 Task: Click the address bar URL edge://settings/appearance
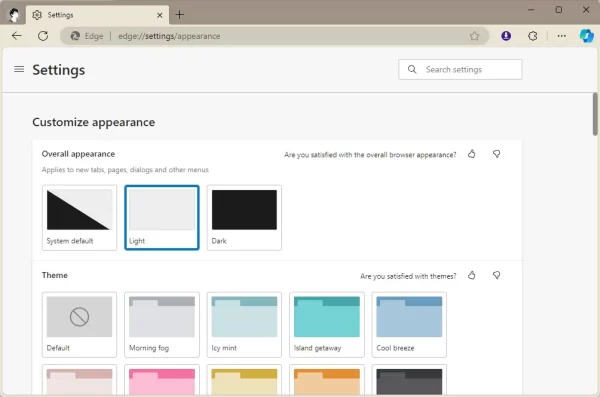tap(169, 36)
